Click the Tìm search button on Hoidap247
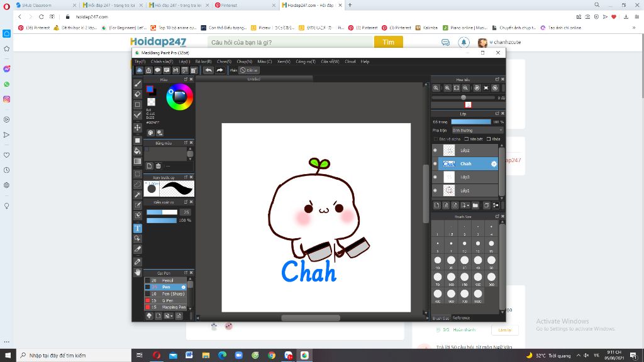Viewport: 644px width, 362px height. [388, 42]
